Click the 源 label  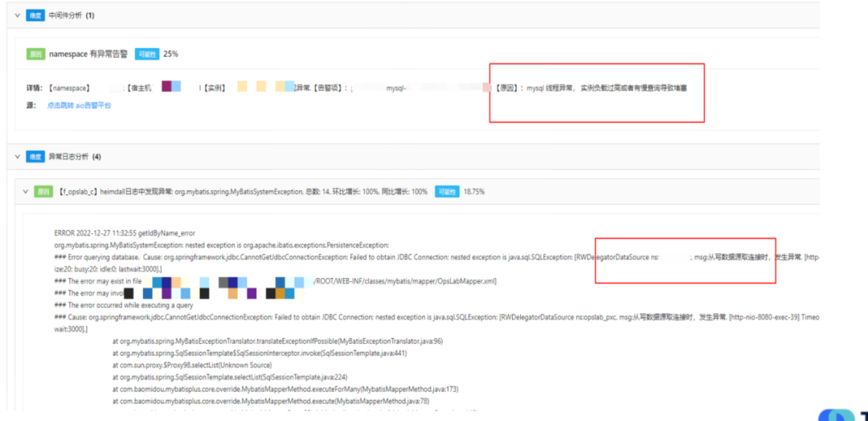[x=31, y=105]
